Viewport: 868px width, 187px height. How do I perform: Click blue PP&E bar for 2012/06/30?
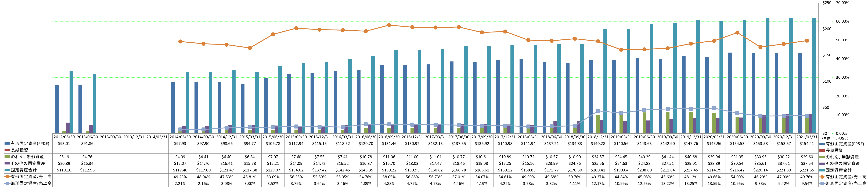point(57,109)
